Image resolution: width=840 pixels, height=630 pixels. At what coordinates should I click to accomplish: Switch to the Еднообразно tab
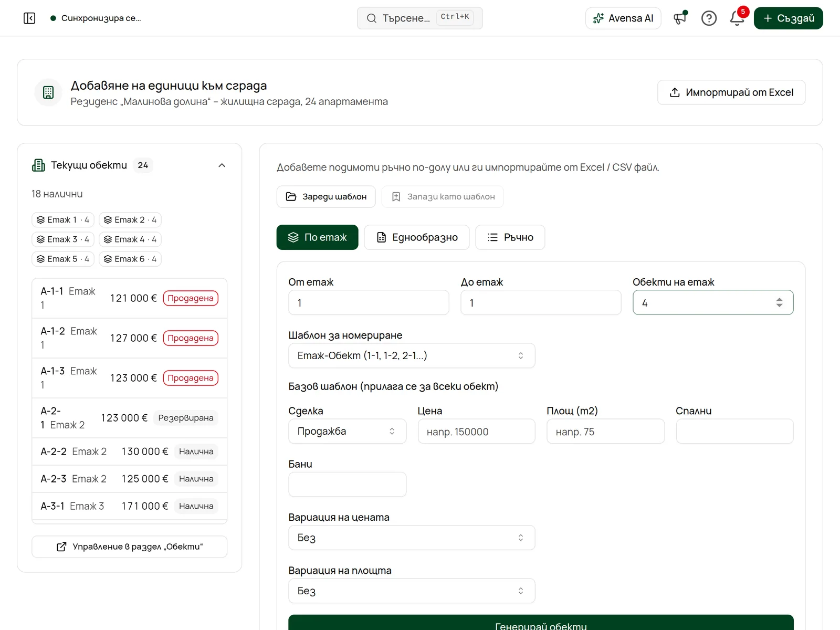tap(417, 237)
